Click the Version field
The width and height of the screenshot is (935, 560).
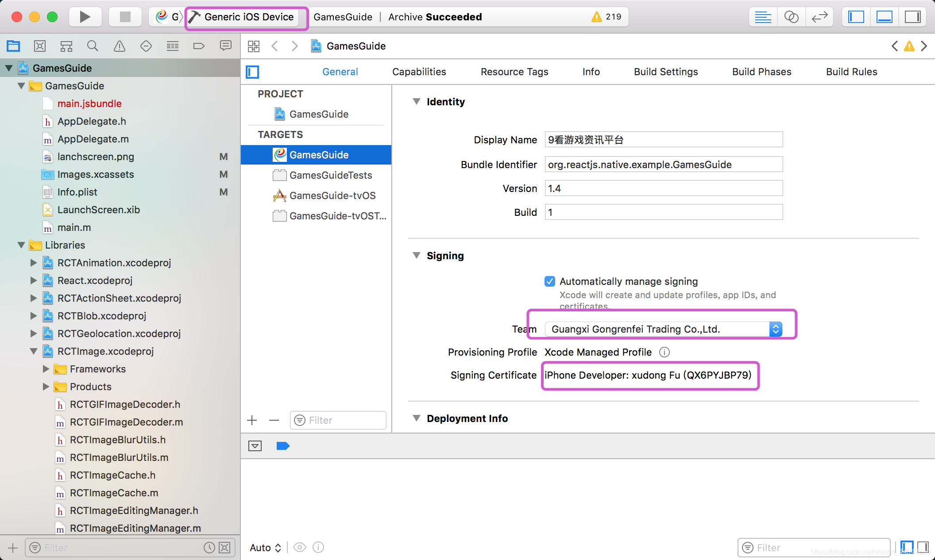click(664, 188)
